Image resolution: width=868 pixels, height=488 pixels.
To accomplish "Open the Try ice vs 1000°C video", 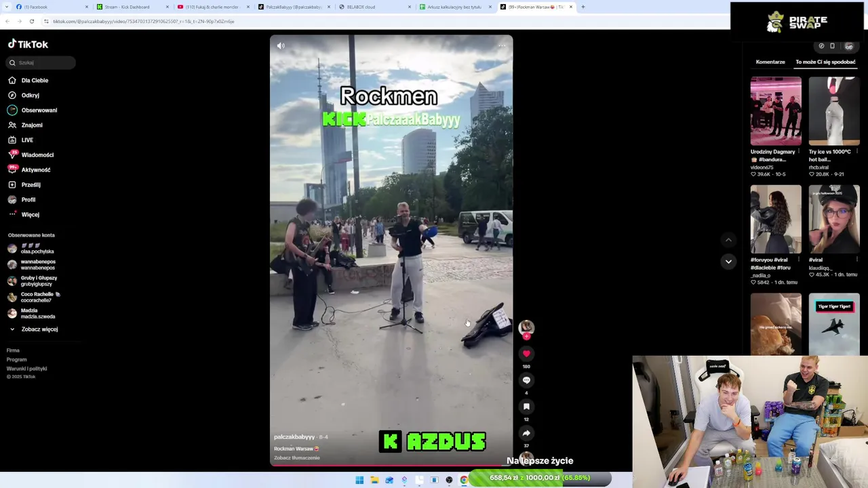I will point(834,111).
